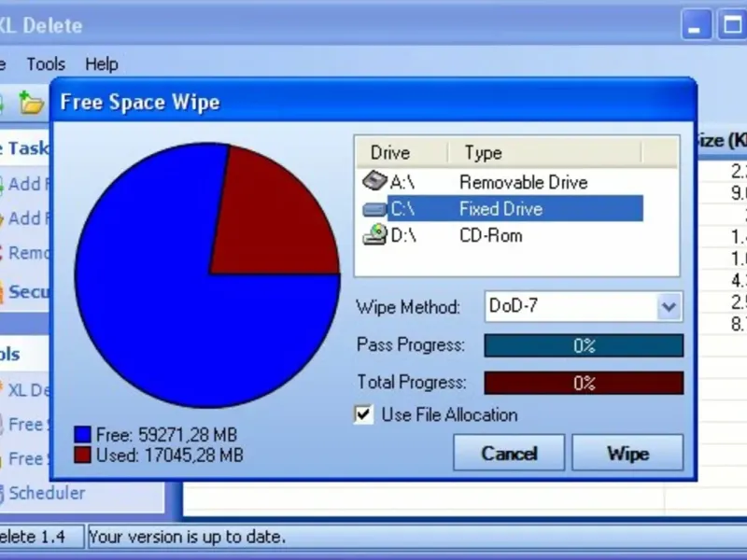747x560 pixels.
Task: Click the CD-Rom drive icon for D:\
Action: pyautogui.click(x=375, y=235)
